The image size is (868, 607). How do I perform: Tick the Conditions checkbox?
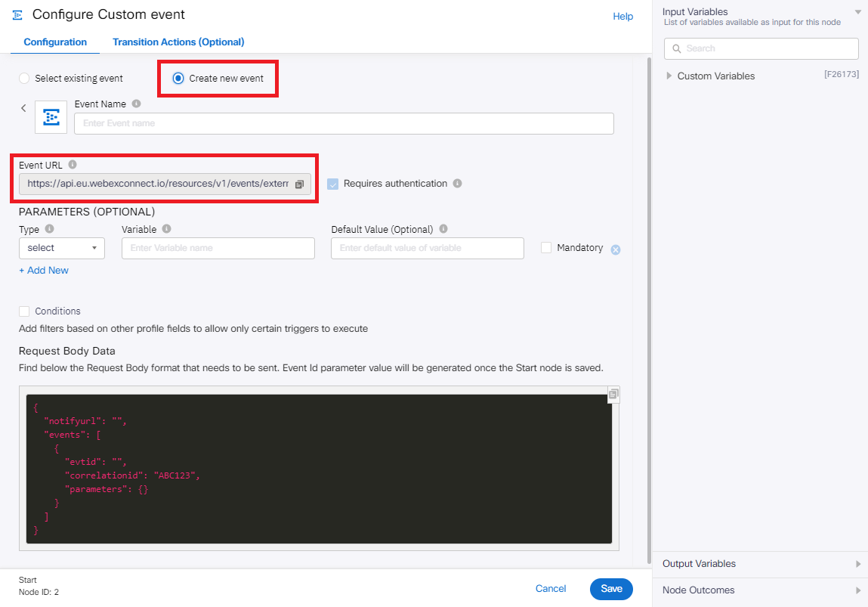click(x=25, y=311)
